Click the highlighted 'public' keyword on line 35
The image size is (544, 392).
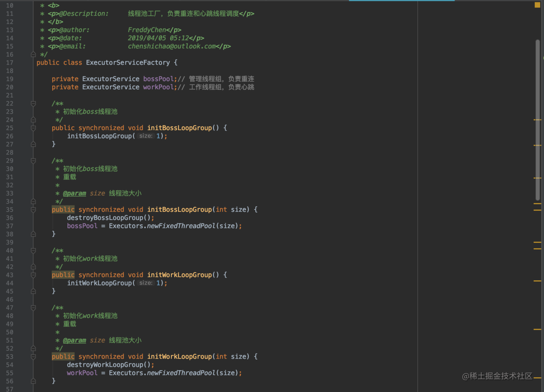click(63, 210)
